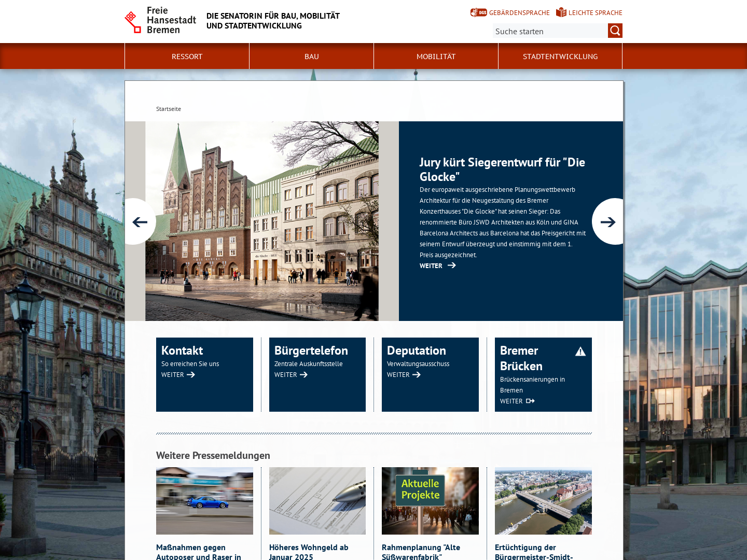Click 'Verwaltungsausschuss' text
The width and height of the screenshot is (747, 560).
coord(418,364)
